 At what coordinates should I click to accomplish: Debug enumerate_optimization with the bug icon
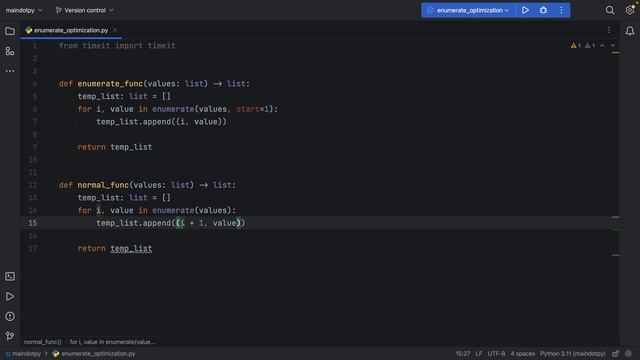coord(543,10)
